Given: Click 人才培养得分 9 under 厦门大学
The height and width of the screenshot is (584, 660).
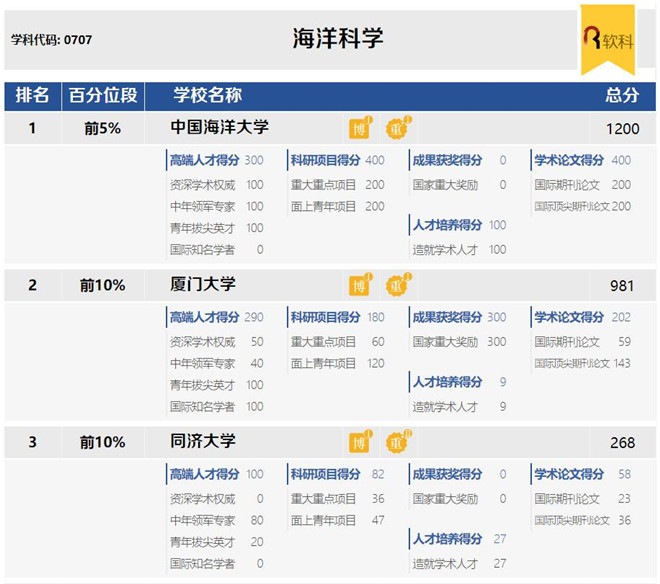Looking at the screenshot, I should 459,382.
